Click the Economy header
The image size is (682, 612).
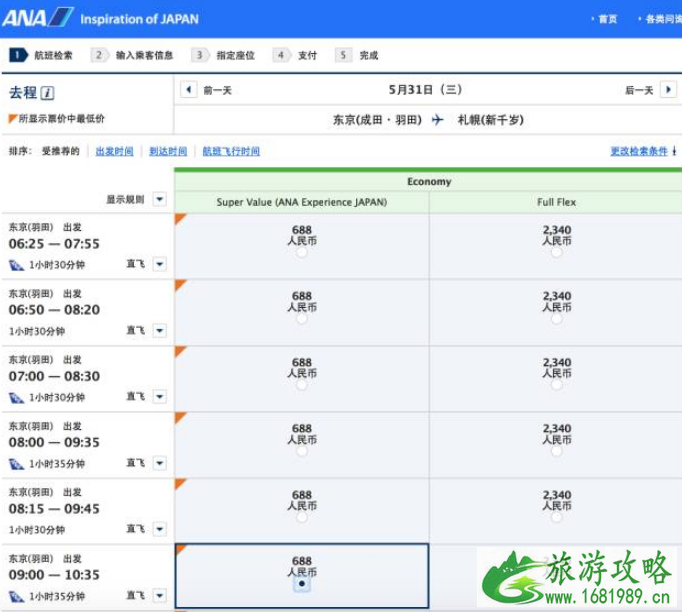tap(429, 181)
